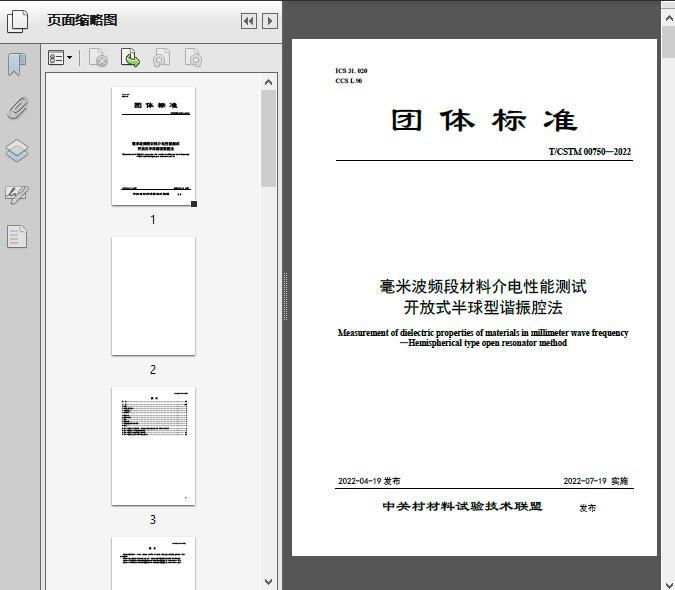Open the Bookmarks panel
This screenshot has height=590, width=675.
17,65
